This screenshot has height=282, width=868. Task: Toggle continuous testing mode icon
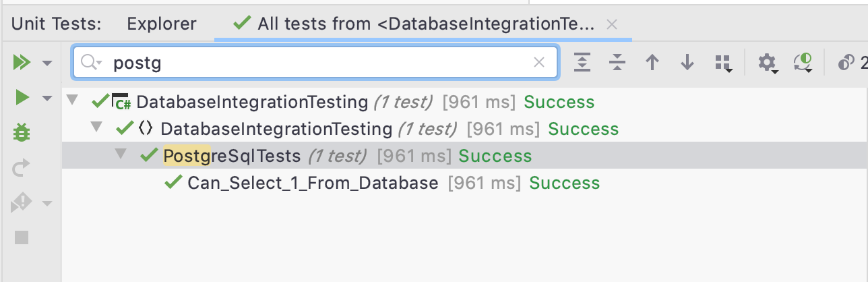803,63
